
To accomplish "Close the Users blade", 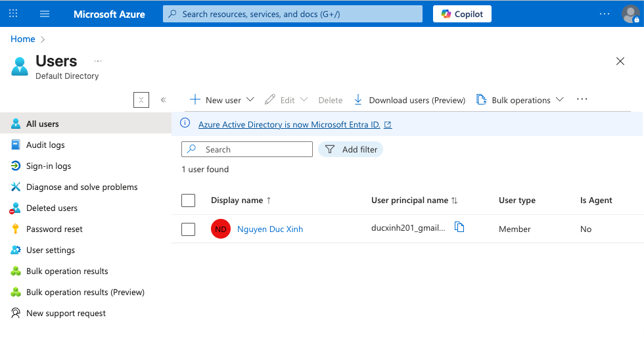I will pyautogui.click(x=620, y=61).
